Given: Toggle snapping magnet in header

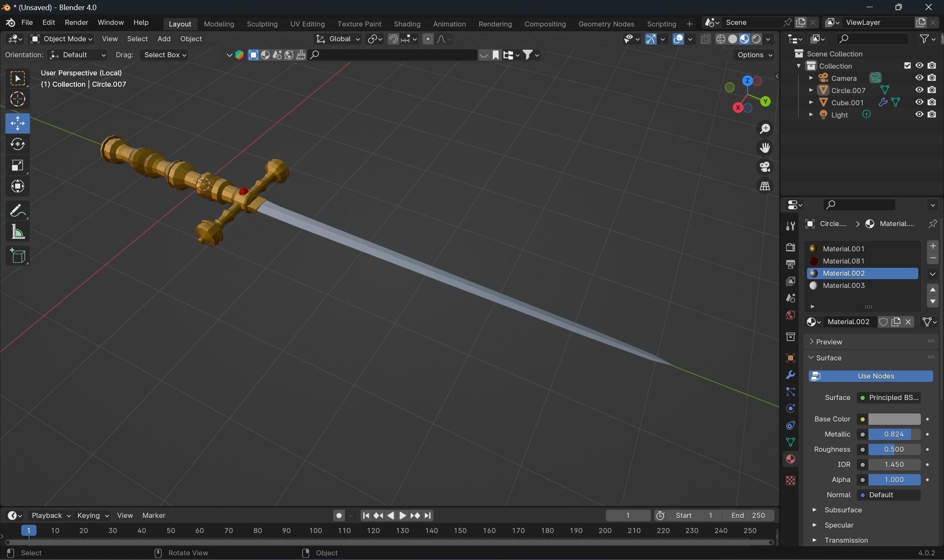Looking at the screenshot, I should pyautogui.click(x=393, y=39).
